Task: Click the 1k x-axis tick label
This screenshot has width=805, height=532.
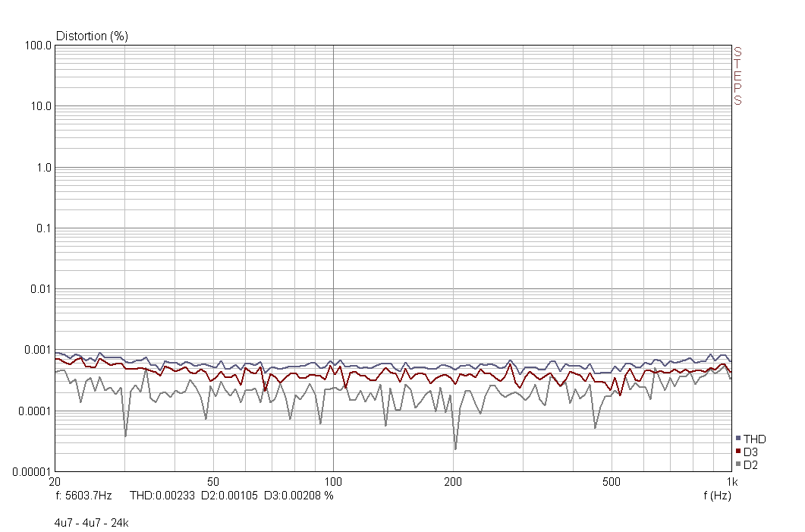Action: [x=733, y=482]
